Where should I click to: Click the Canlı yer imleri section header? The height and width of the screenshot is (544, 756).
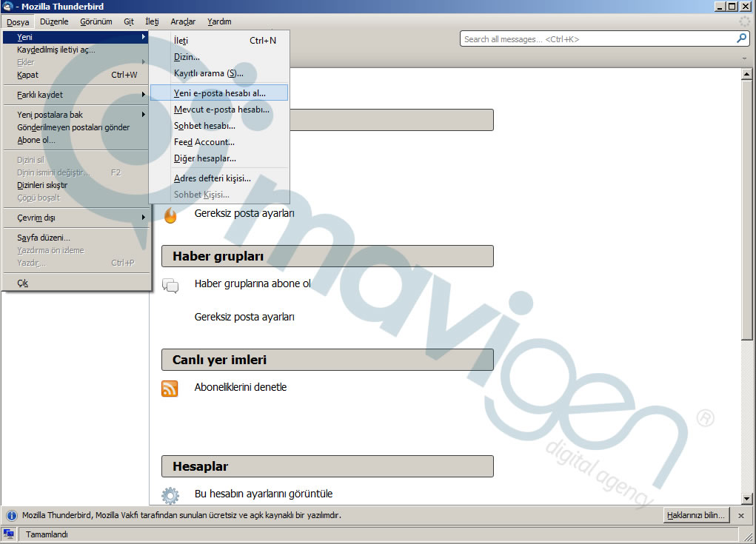click(327, 360)
